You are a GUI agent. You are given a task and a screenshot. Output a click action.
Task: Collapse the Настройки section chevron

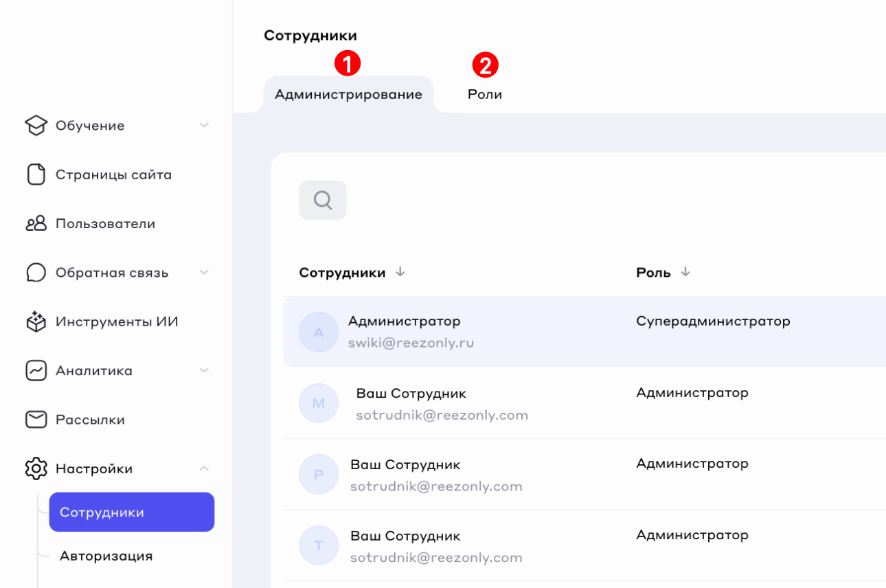204,468
